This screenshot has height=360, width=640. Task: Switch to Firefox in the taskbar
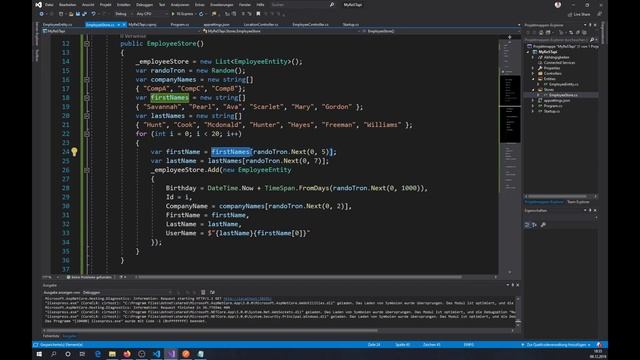pos(127,354)
